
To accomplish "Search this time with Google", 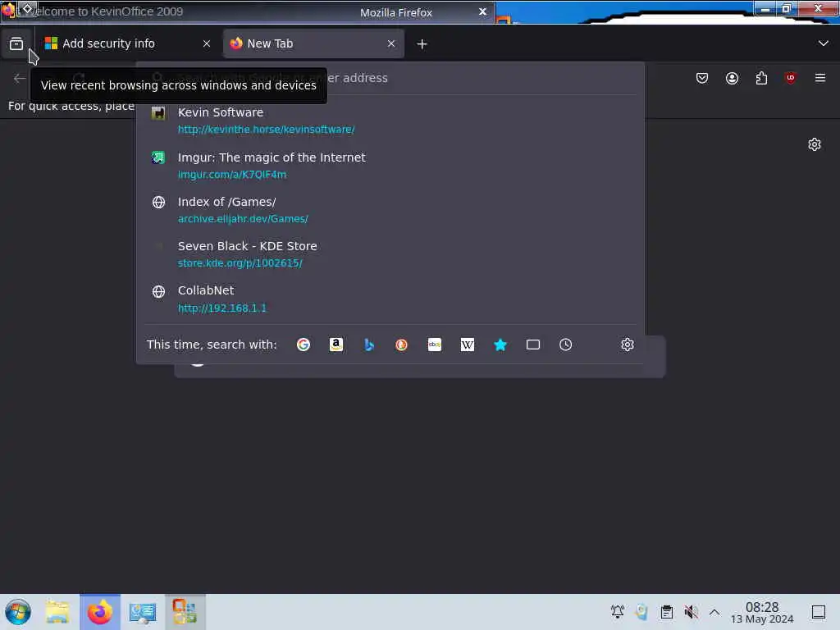I will point(304,345).
